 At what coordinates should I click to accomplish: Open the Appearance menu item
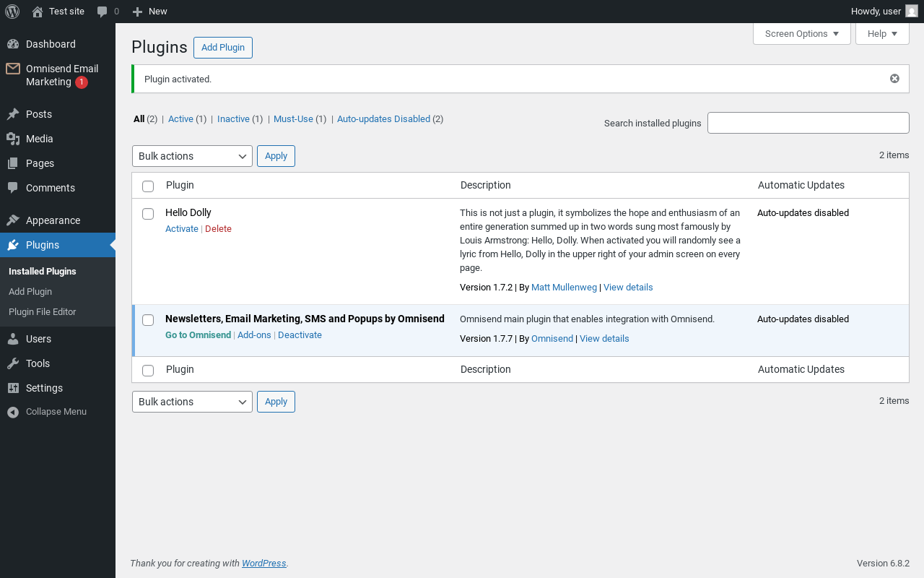click(58, 220)
